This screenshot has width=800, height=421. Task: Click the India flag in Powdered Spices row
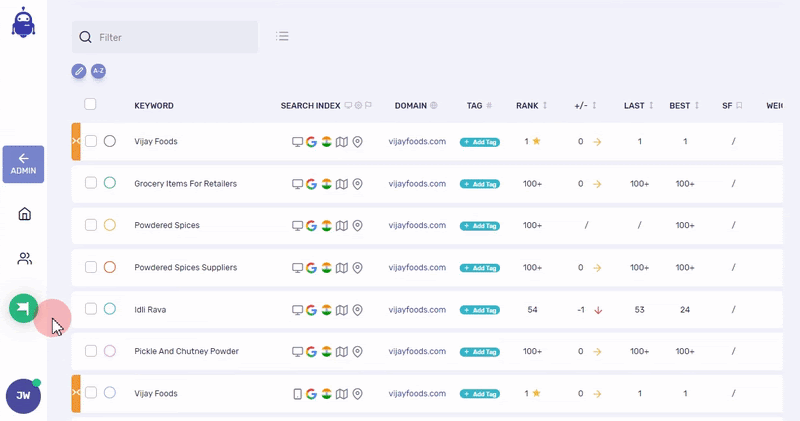[327, 226]
